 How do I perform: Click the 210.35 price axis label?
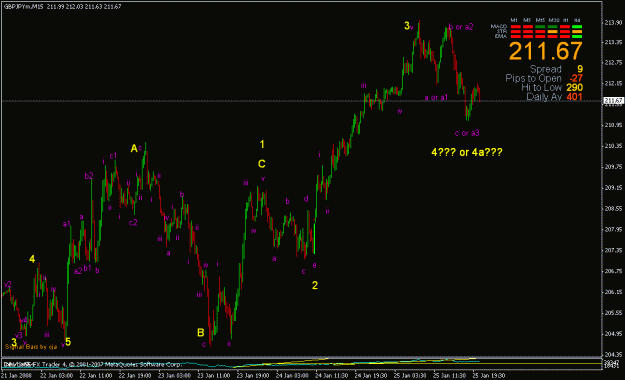pyautogui.click(x=613, y=146)
